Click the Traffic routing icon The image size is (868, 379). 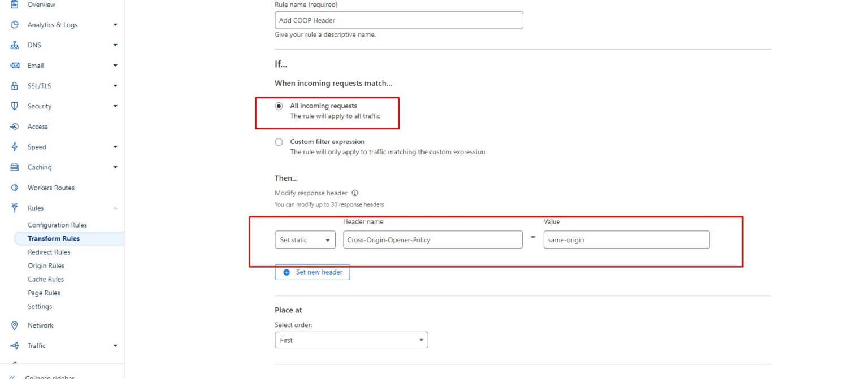[x=15, y=346]
